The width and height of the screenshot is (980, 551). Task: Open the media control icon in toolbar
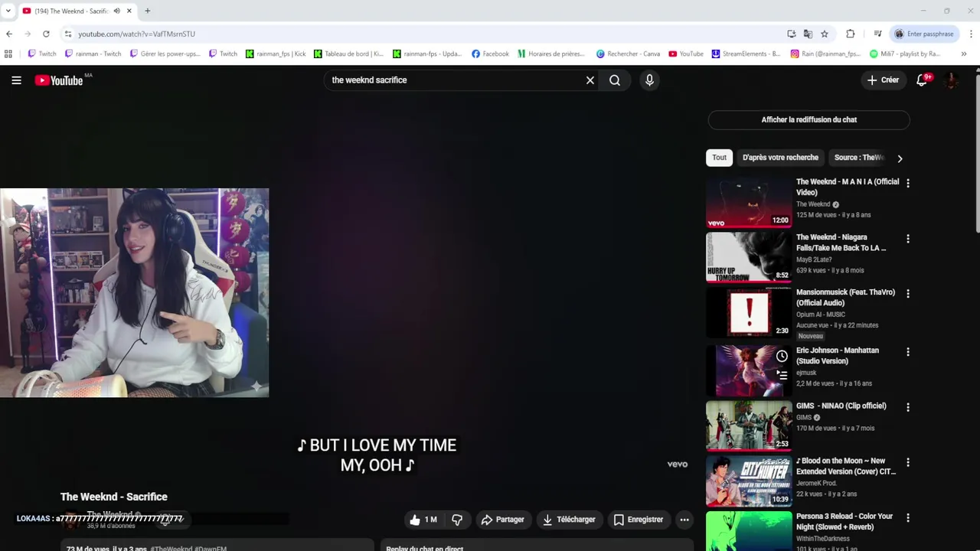877,34
